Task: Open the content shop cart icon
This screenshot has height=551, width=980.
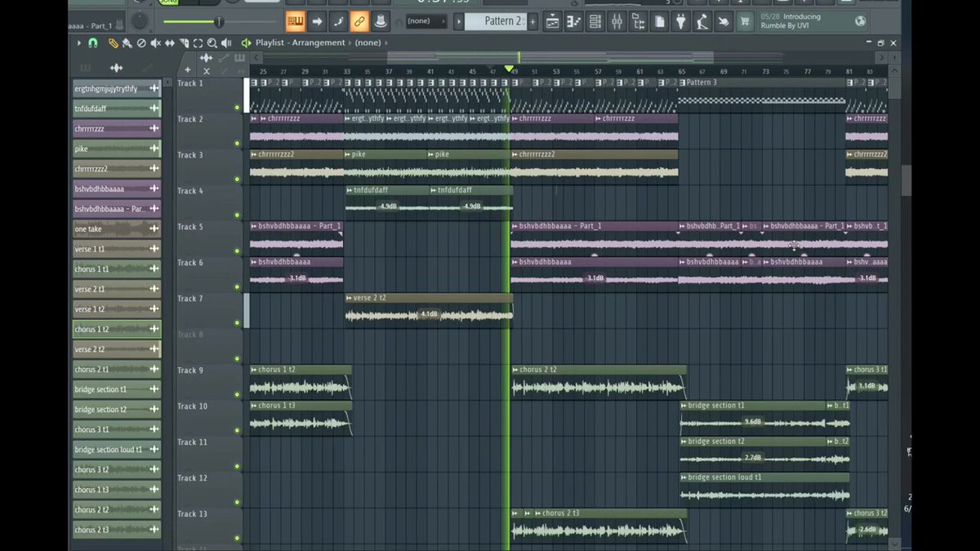Action: [x=744, y=21]
